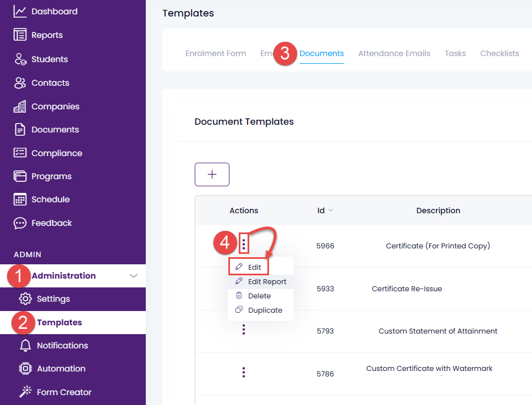Screen dimensions: 532x405
Task: Click the Feedback speech bubble icon
Action: 20,223
